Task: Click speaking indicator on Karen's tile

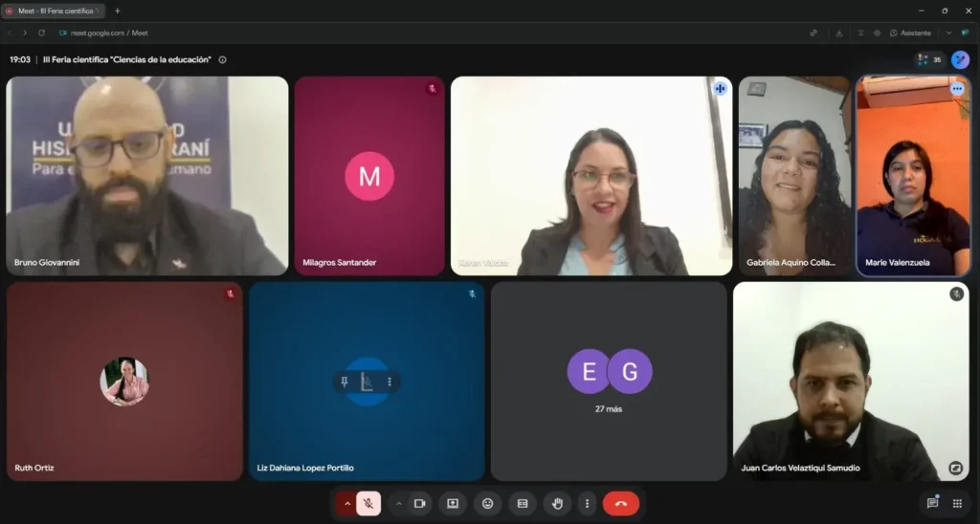Action: [720, 89]
